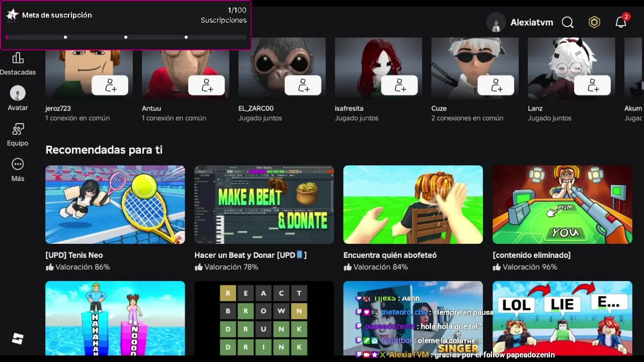644x362 pixels.
Task: Click Hacer un Beat y Donar title
Action: tap(251, 255)
